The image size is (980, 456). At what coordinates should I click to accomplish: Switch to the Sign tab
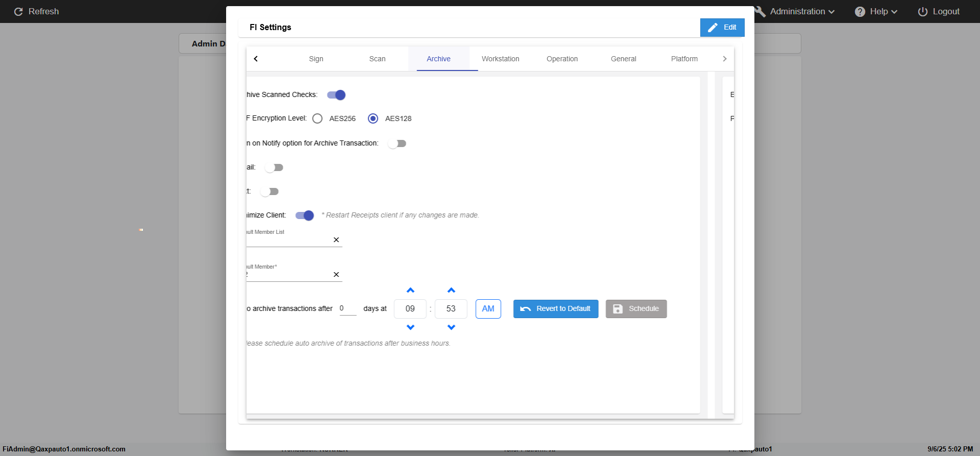[316, 59]
